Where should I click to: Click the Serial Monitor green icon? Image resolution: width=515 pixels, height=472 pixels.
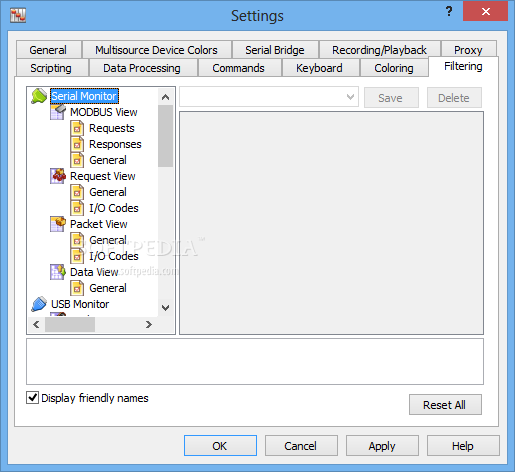39,96
